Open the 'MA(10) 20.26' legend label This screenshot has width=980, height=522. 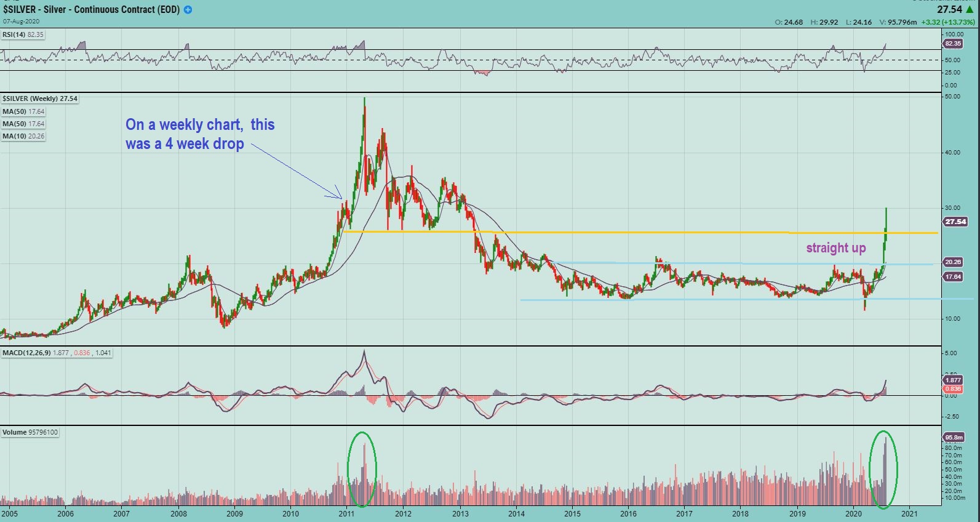(x=23, y=136)
